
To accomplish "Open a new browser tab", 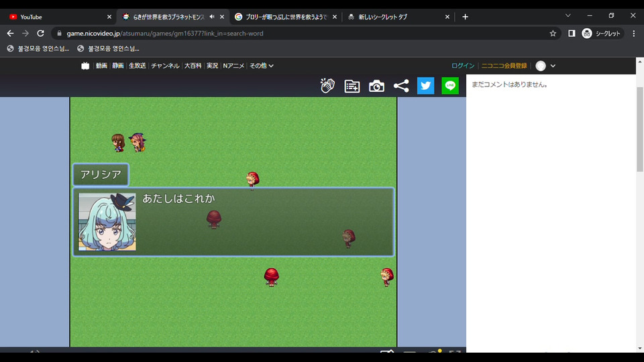I will point(465,17).
